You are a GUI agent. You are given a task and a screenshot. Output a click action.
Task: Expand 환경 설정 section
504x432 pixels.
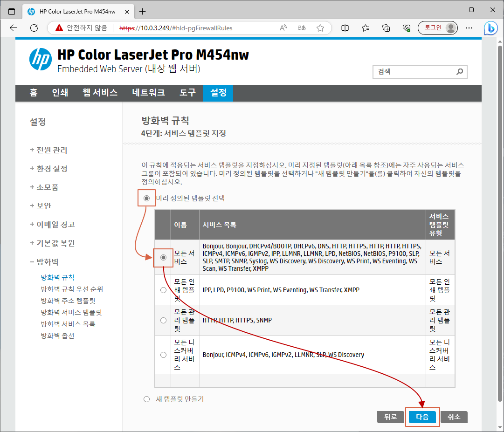48,169
